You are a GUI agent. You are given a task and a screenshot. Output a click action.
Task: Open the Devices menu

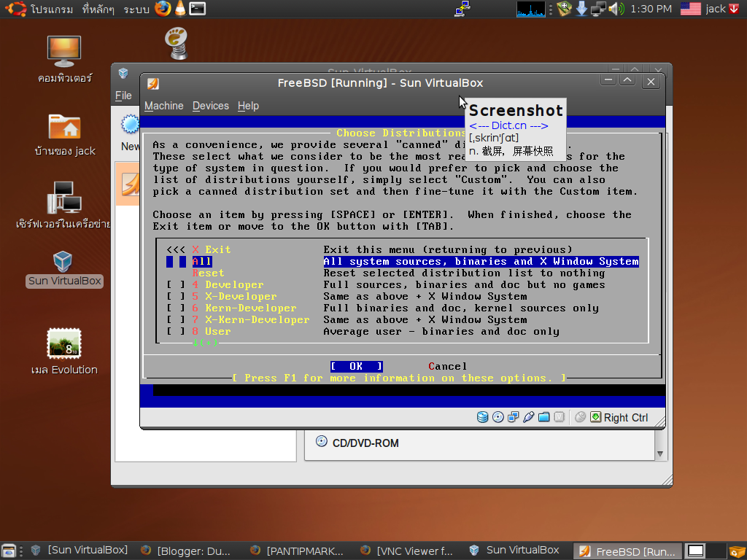click(x=211, y=106)
